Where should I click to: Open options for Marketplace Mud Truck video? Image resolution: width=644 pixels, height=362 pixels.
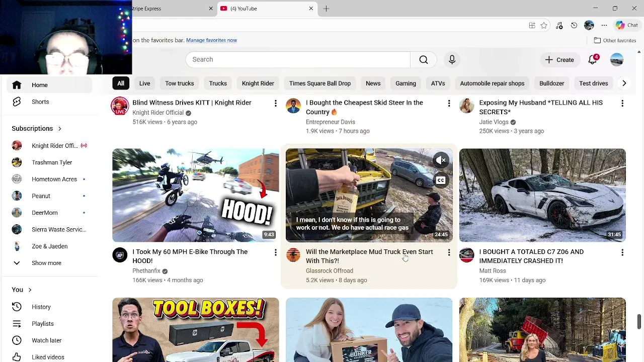coord(449,252)
